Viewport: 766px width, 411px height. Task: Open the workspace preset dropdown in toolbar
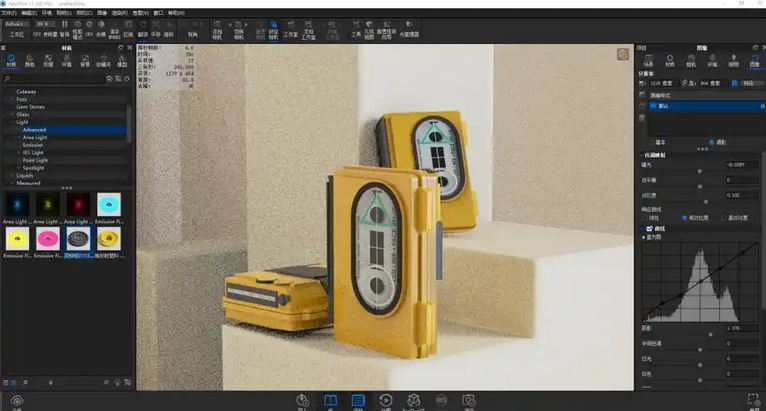pos(16,21)
